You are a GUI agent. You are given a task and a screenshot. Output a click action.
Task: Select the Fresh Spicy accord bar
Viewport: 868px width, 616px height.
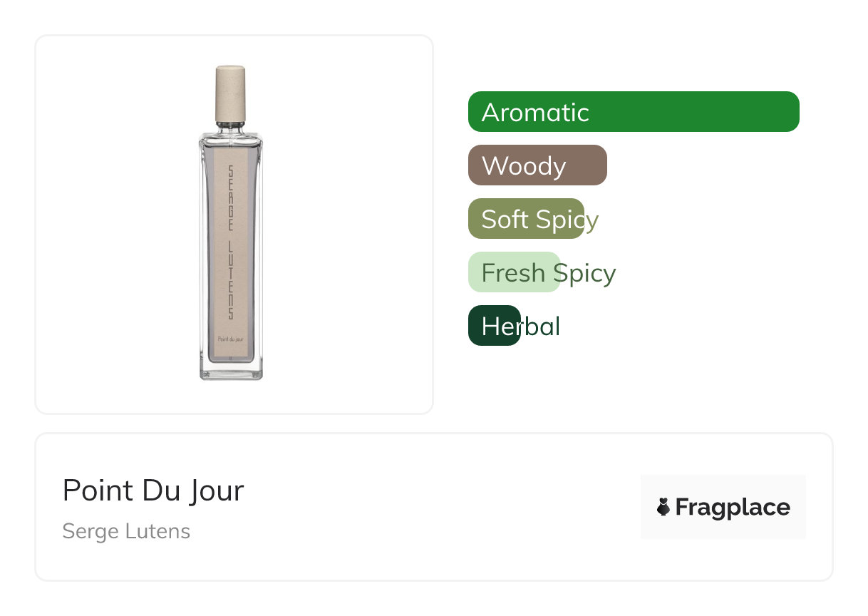[x=514, y=272]
